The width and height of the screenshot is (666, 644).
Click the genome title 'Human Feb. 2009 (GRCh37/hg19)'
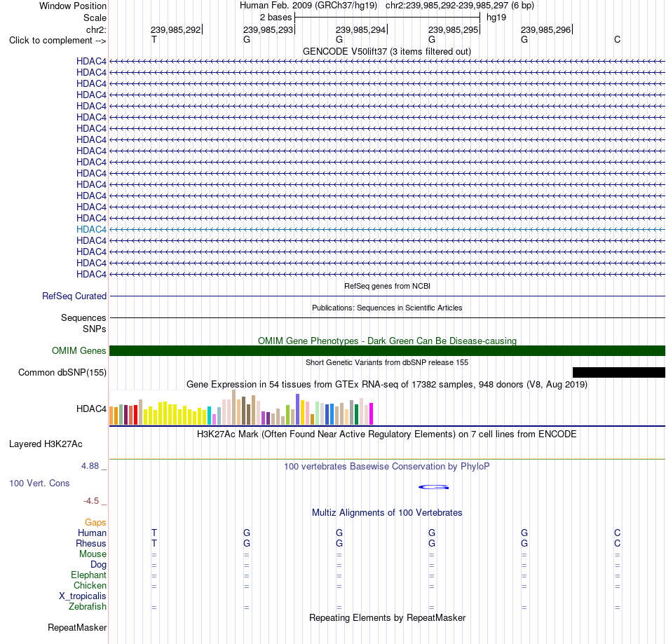(x=308, y=6)
